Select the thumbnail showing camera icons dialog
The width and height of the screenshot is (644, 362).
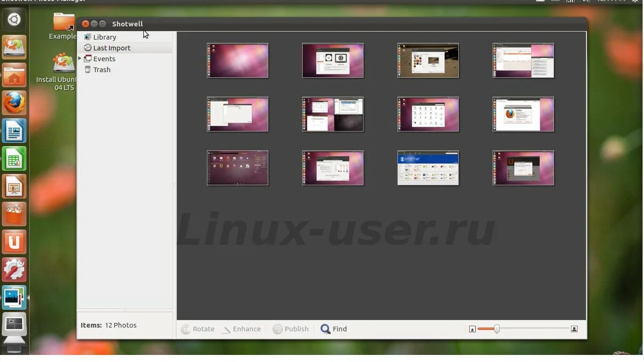click(x=333, y=60)
